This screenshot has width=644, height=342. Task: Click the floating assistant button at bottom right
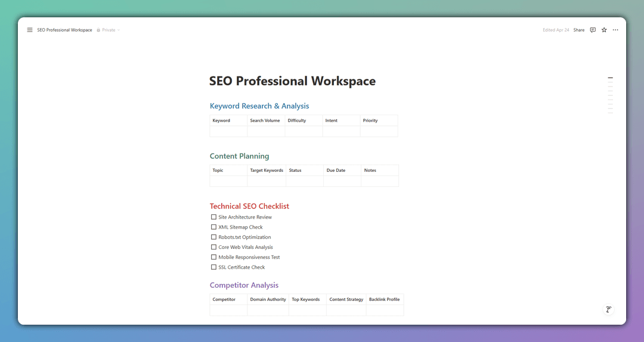click(608, 309)
